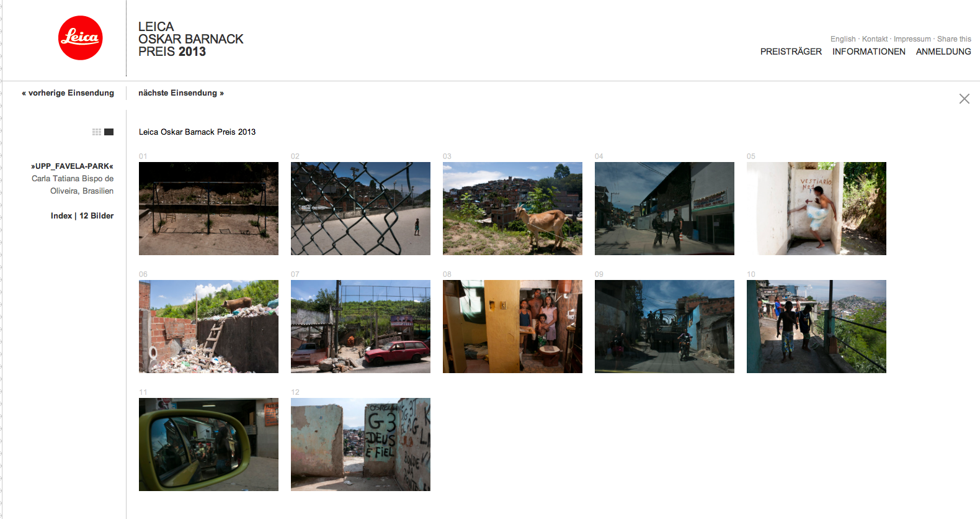Open the PREISTRÄGER menu item
Viewport: 980px width, 519px height.
791,52
